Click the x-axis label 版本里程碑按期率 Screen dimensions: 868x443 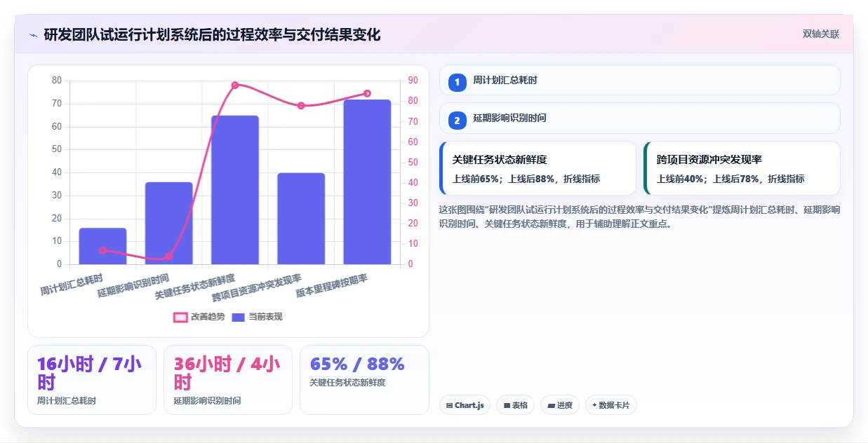(x=332, y=286)
